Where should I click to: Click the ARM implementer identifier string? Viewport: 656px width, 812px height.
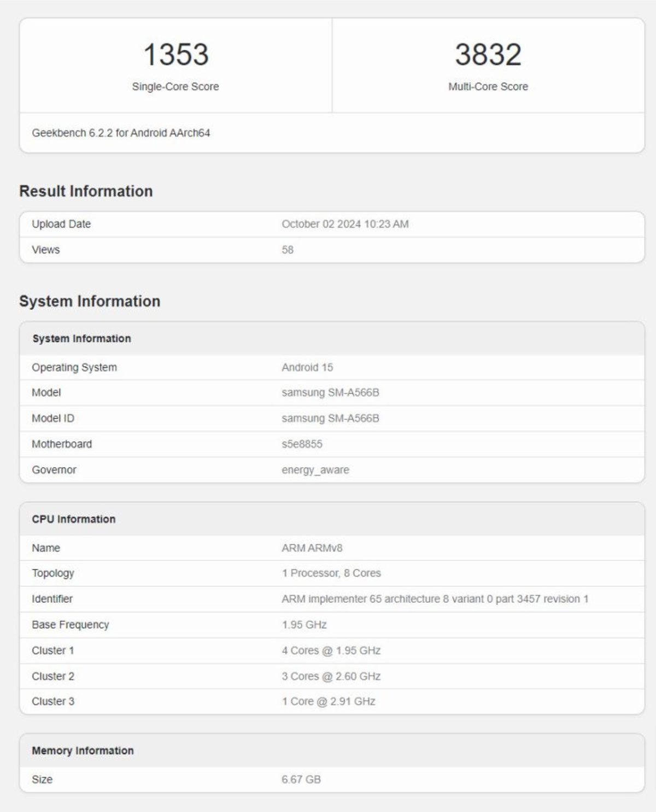[x=435, y=599]
